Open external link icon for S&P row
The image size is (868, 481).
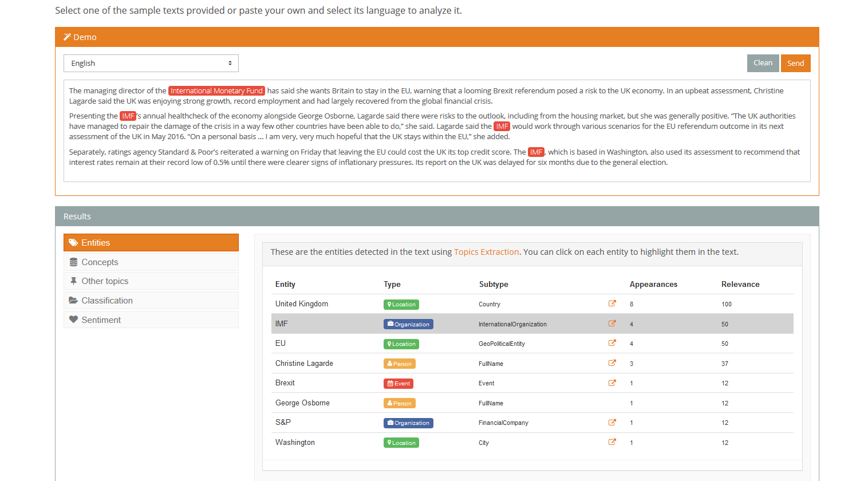pyautogui.click(x=612, y=422)
